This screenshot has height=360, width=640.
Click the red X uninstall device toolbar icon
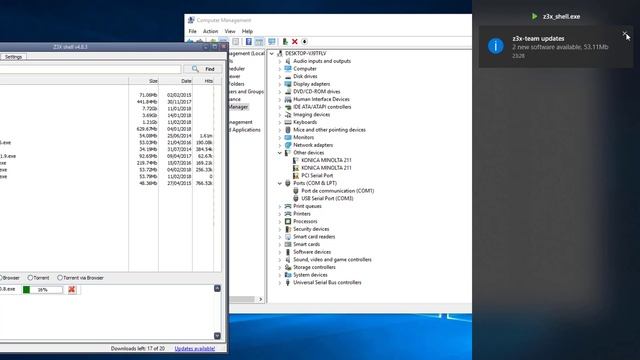295,42
